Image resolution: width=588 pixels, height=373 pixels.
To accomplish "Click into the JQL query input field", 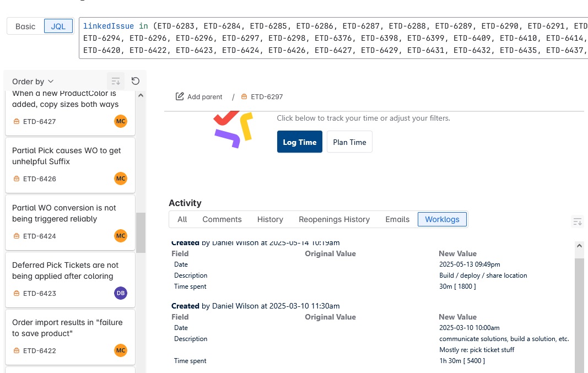I will point(333,38).
